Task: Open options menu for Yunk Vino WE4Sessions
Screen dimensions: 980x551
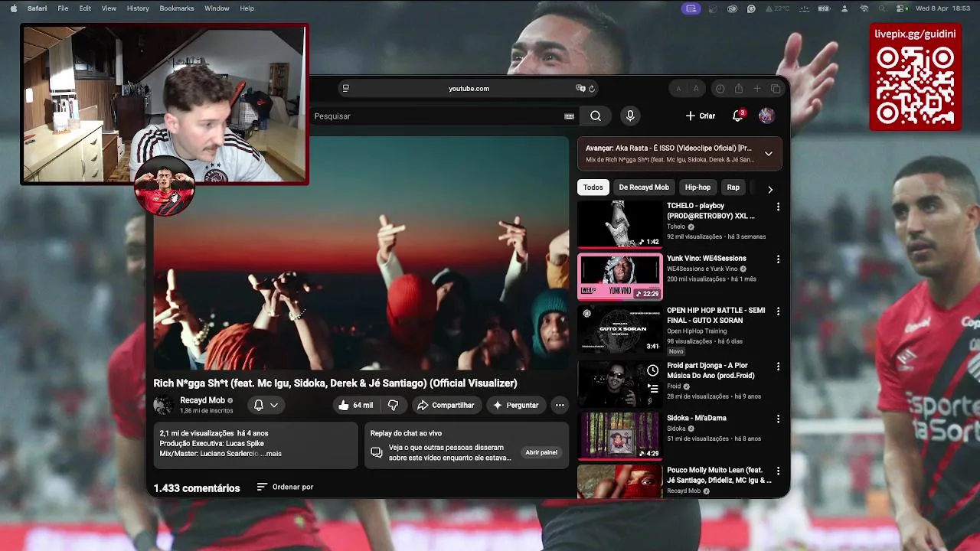Action: 778,259
